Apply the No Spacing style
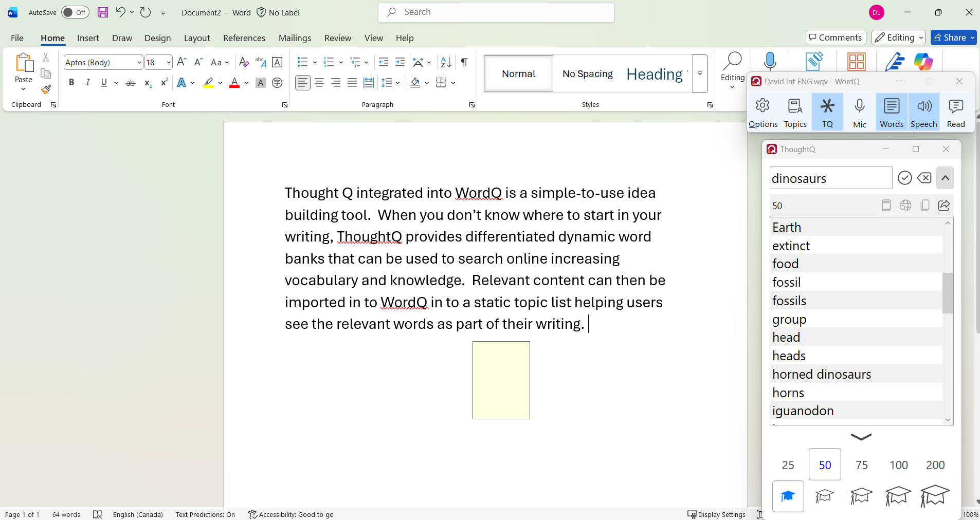This screenshot has height=520, width=980. point(588,74)
